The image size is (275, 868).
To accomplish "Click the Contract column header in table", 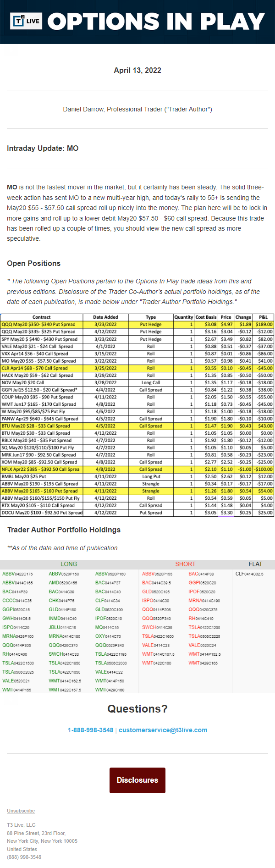I will (41, 317).
